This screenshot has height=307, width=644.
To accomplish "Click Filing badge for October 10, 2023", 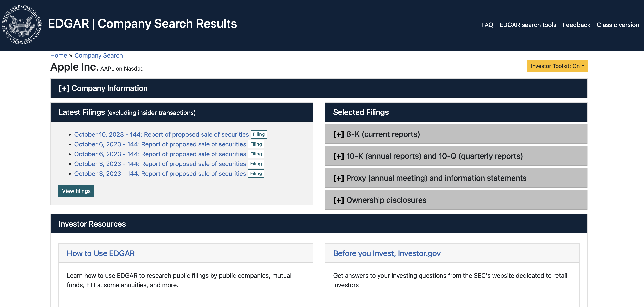I will point(258,134).
